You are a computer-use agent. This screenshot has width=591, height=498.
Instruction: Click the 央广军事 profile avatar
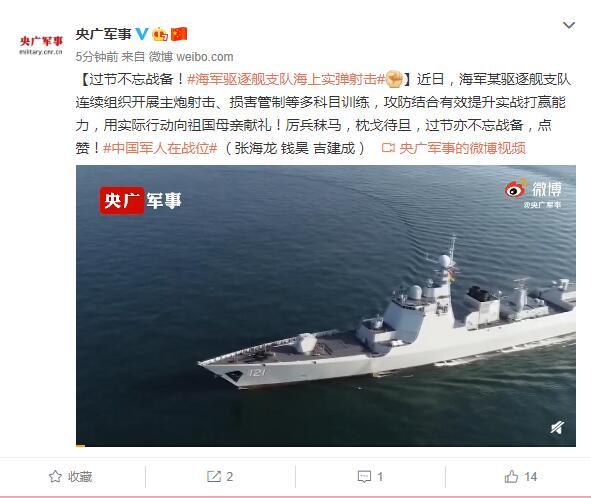[41, 45]
